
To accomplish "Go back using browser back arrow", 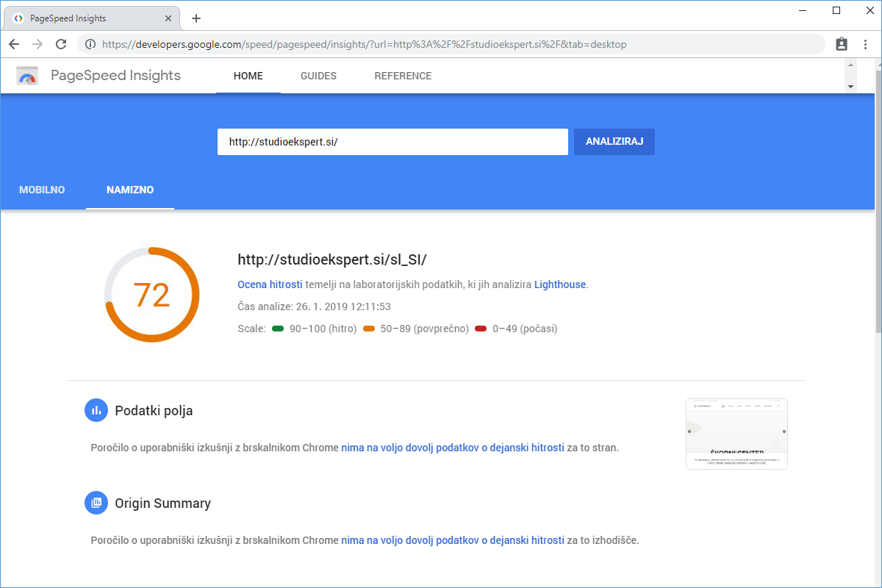I will coord(14,44).
